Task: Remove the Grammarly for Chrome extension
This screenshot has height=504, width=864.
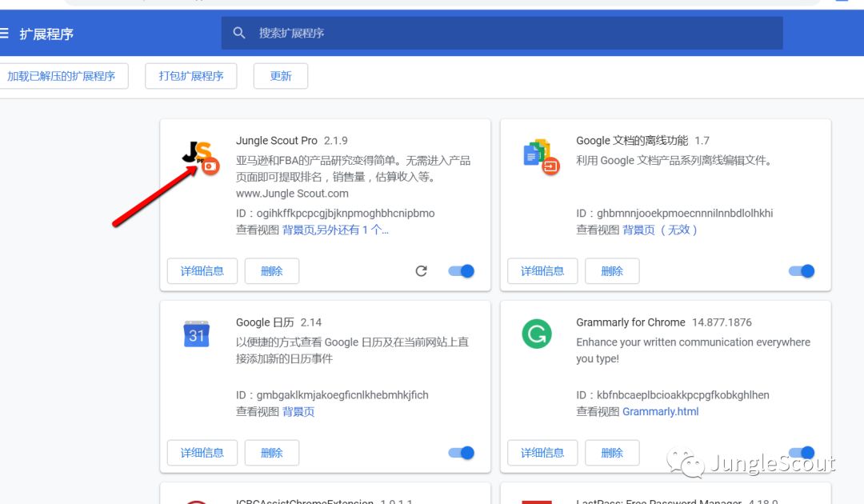Action: click(612, 453)
